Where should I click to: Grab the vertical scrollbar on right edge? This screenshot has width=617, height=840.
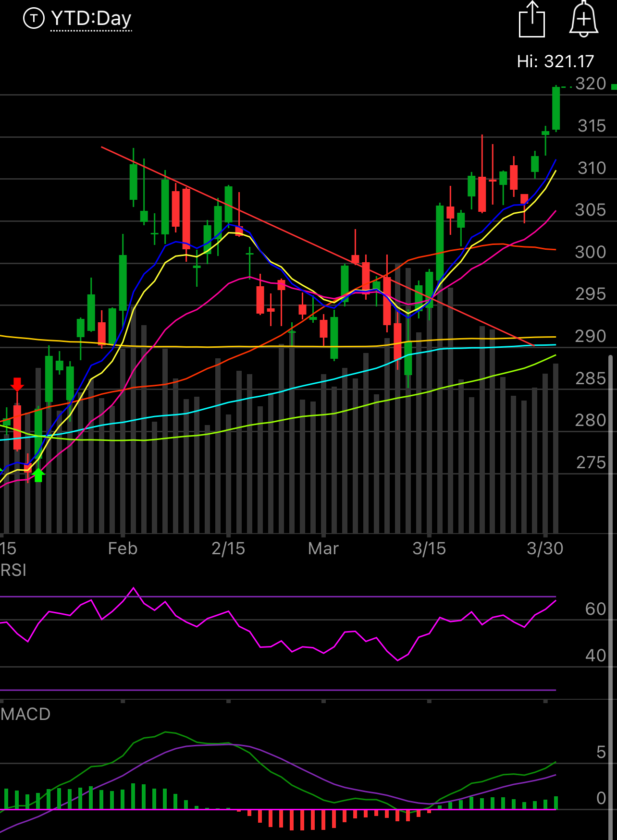pos(611,597)
